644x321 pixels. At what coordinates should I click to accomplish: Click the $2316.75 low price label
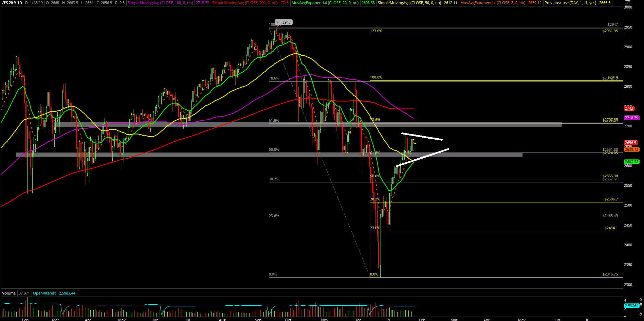point(610,274)
